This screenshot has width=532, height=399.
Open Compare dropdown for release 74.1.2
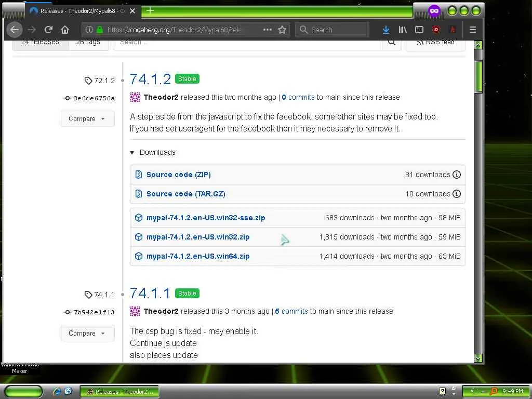(87, 119)
